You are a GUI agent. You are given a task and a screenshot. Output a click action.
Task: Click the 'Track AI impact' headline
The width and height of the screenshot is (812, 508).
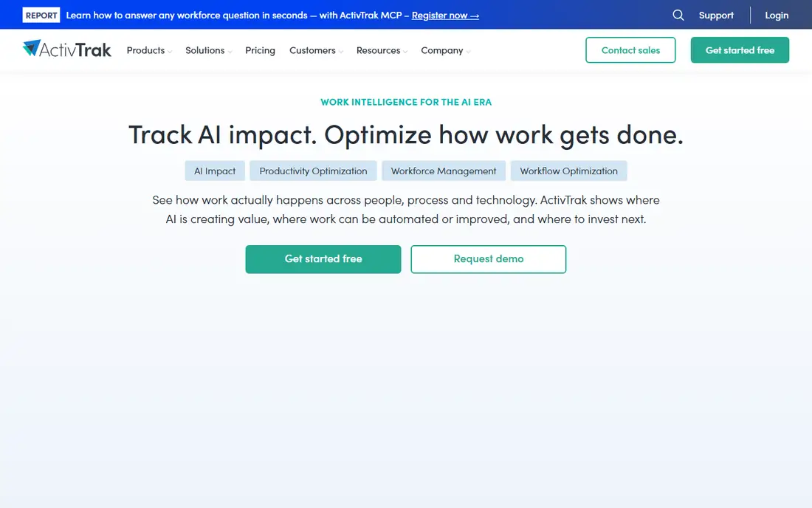(x=406, y=135)
